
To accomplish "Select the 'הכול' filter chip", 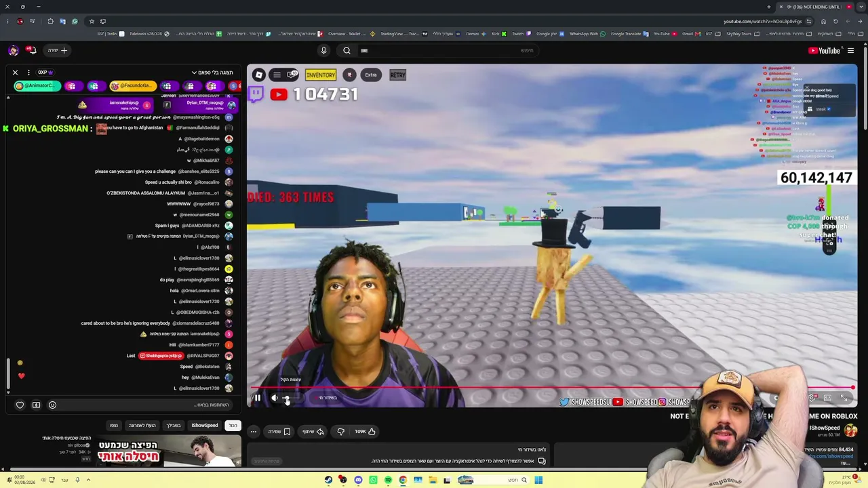I will (x=233, y=426).
